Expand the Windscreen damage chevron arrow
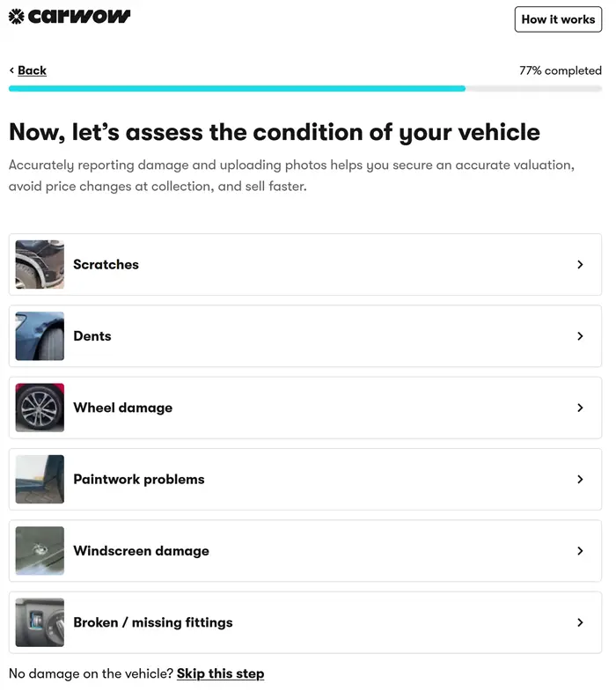616x698 pixels. (580, 551)
